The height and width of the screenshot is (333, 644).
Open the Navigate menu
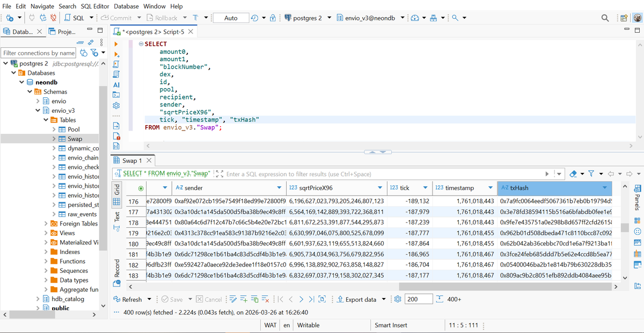click(42, 6)
